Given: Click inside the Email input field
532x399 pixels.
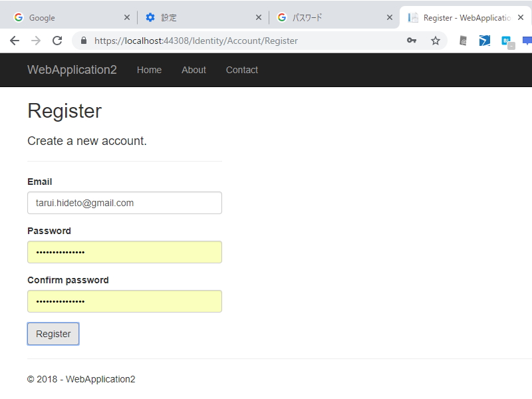Looking at the screenshot, I should tap(124, 203).
